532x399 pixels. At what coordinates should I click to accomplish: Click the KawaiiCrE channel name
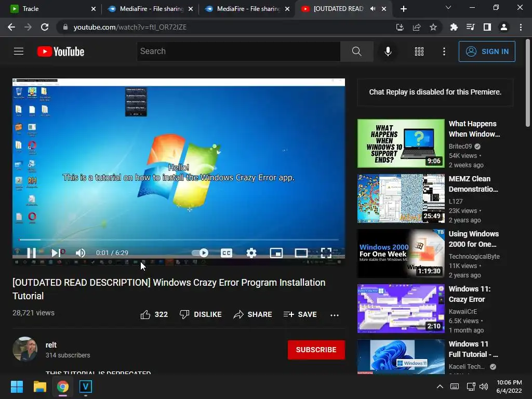point(463,312)
